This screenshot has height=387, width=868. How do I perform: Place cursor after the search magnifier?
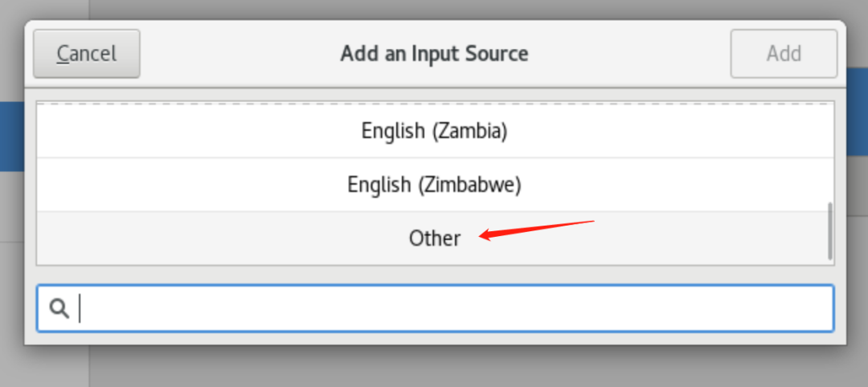80,308
